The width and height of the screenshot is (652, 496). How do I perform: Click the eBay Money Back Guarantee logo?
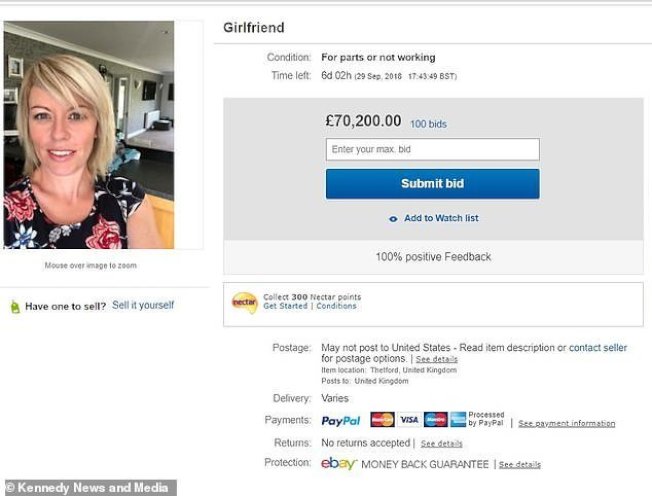click(338, 464)
